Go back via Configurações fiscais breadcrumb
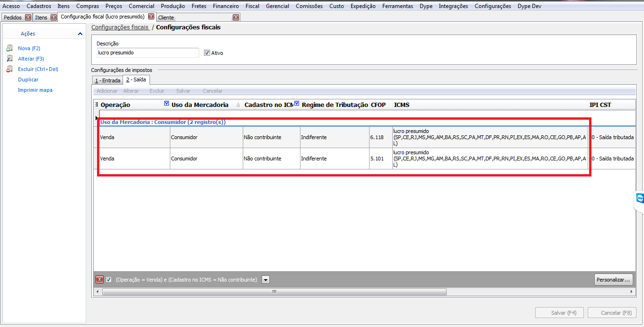This screenshot has height=327, width=644. tap(120, 27)
